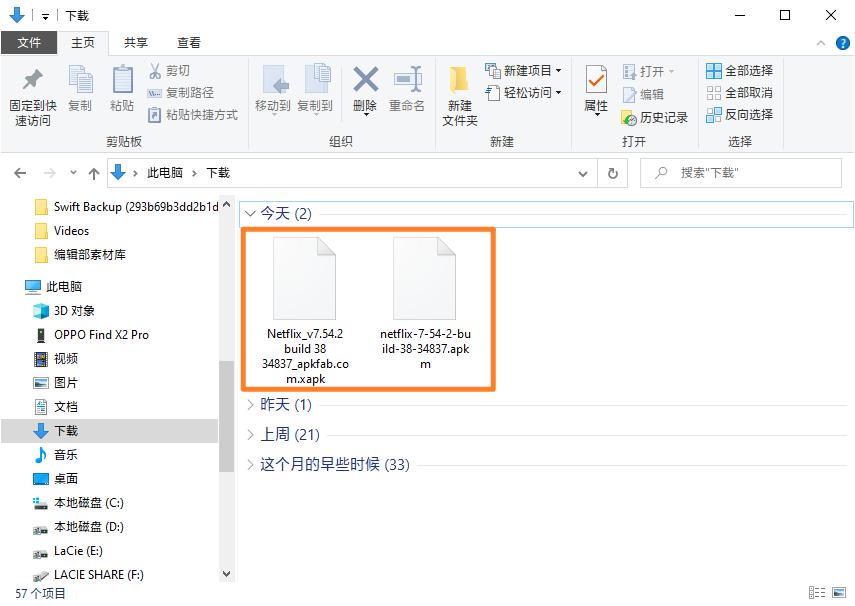Click the Open (打开) ribbon button
The height and width of the screenshot is (606, 855).
649,71
